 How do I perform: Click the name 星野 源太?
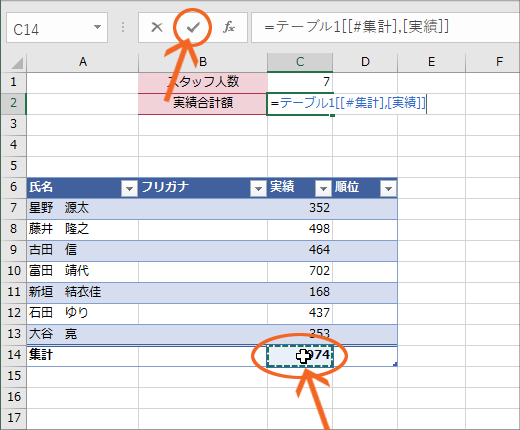(x=59, y=208)
